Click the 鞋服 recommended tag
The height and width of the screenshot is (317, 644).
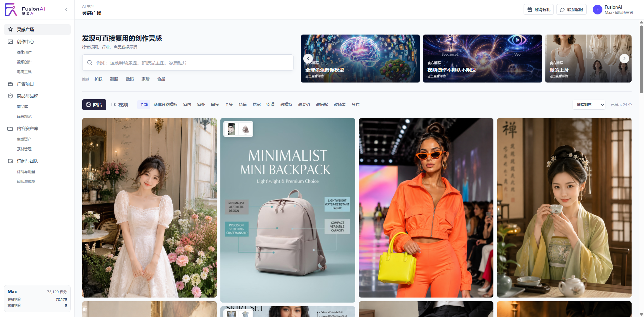114,79
